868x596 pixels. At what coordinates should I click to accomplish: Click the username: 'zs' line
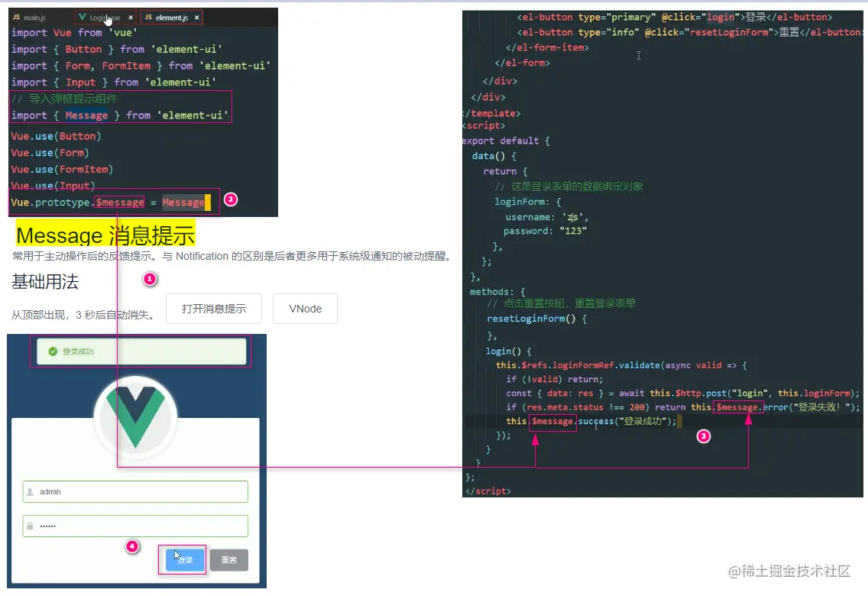[546, 217]
